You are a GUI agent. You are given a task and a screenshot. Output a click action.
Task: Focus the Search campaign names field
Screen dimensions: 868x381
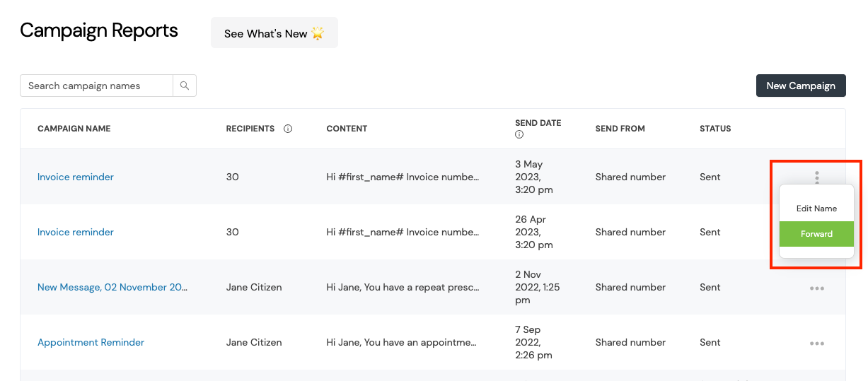click(97, 86)
